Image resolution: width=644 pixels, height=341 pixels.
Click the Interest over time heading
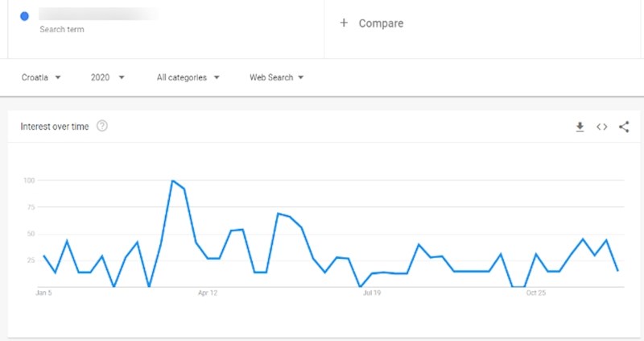click(55, 127)
